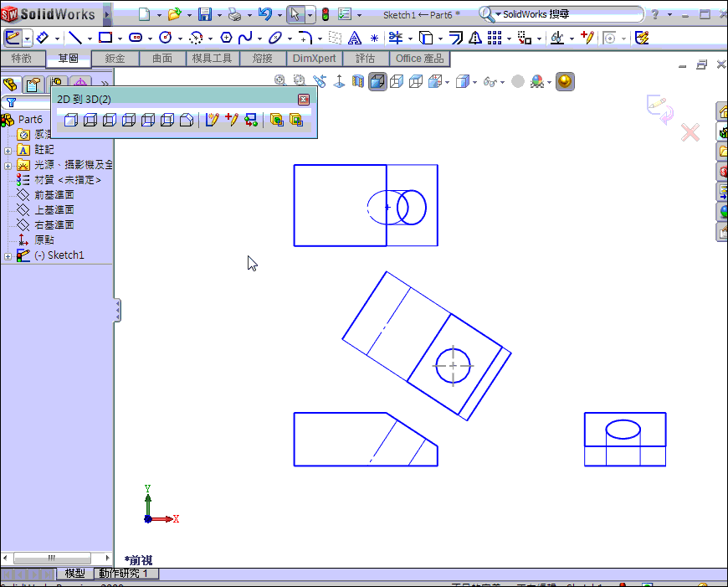Select the Straight Slot tool
Screen dimensions: 728x587
[135, 38]
